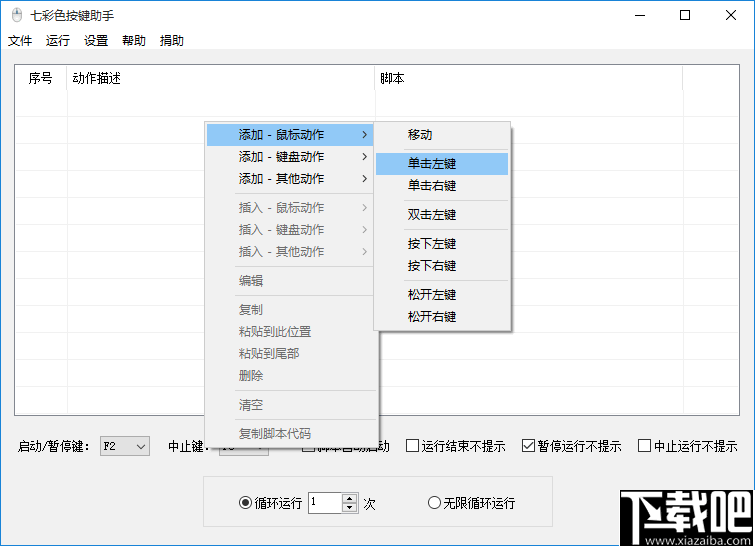This screenshot has width=755, height=546.
Task: Choose 编辑 from the context menu
Action: [290, 281]
